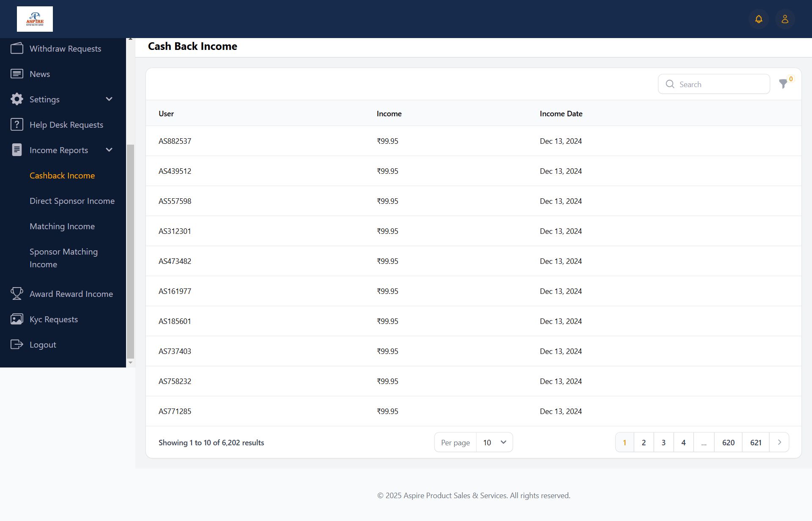Click the Help Desk Requests question icon
The height and width of the screenshot is (521, 812).
(x=17, y=124)
